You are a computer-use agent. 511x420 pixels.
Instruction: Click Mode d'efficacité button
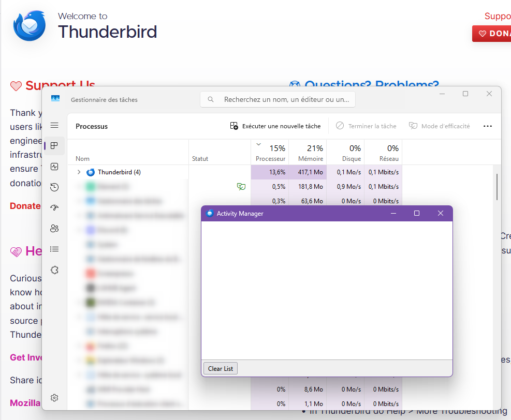pyautogui.click(x=440, y=126)
